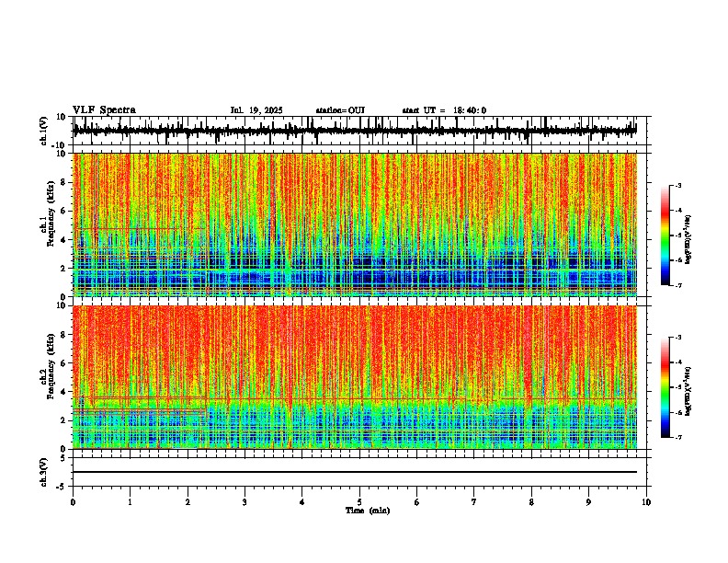Image resolution: width=728 pixels, height=563 pixels.
Task: Click the "station=OUI" header label
Action: tap(340, 110)
